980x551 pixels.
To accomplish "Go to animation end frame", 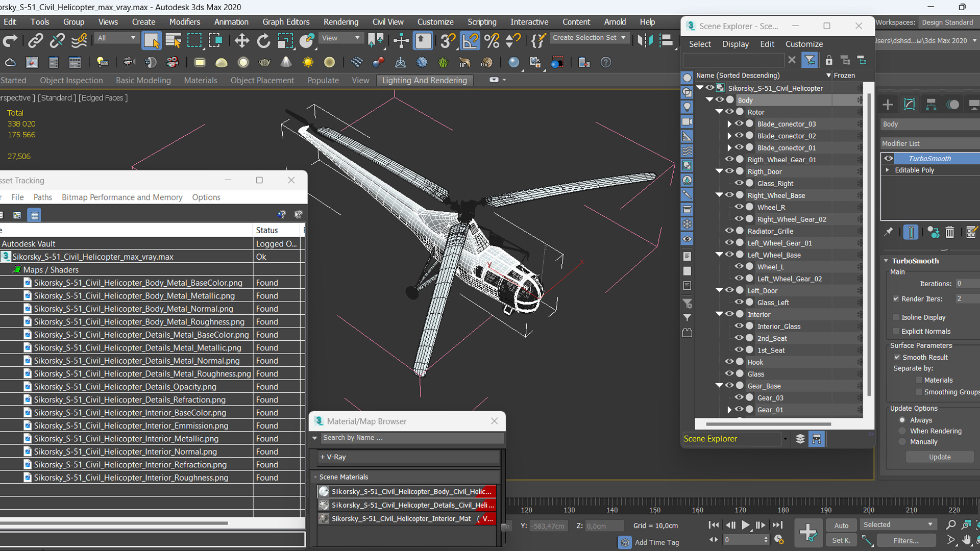I will pos(777,525).
